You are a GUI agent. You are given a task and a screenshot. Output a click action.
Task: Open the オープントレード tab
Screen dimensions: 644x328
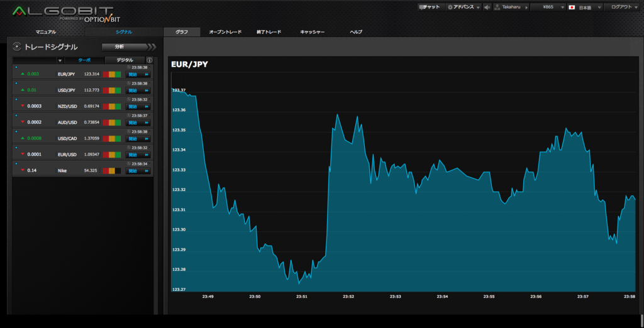pyautogui.click(x=225, y=32)
